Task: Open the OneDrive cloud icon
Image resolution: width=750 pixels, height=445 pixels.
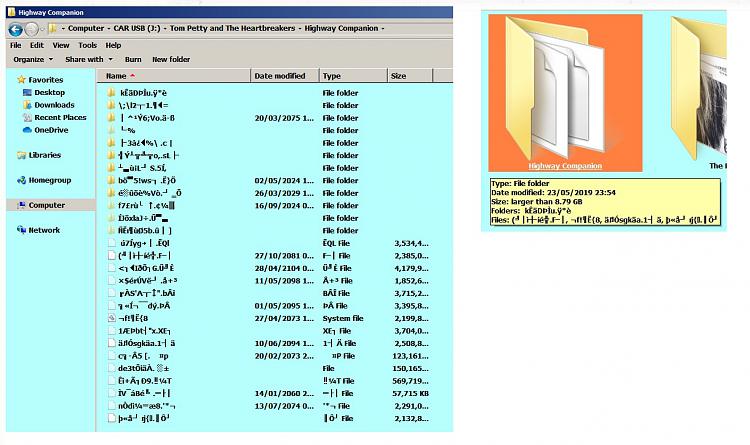Action: (27, 130)
